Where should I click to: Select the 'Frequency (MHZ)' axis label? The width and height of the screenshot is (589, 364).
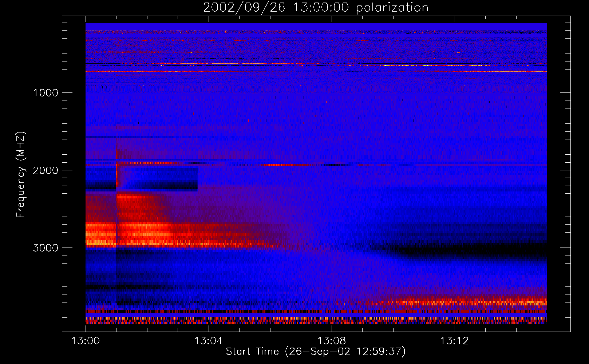click(21, 175)
